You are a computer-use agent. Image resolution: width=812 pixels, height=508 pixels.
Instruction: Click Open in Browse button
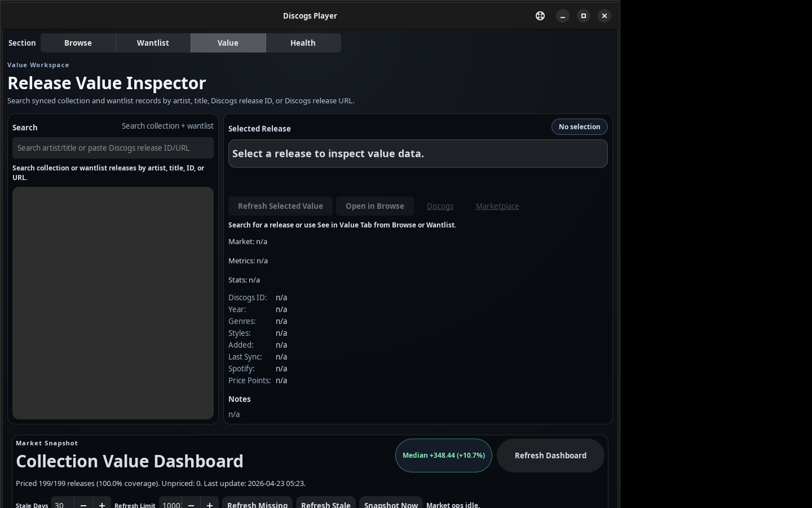[x=375, y=206]
